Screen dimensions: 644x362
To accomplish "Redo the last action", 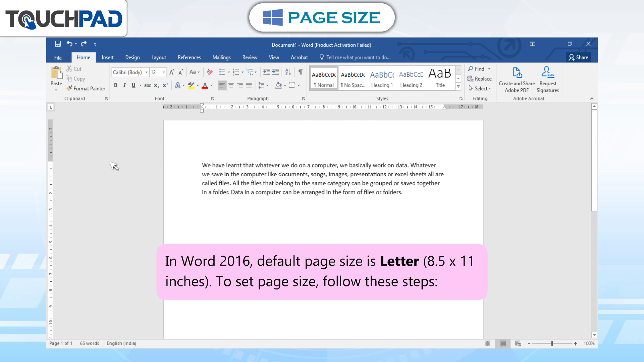I will (x=84, y=44).
